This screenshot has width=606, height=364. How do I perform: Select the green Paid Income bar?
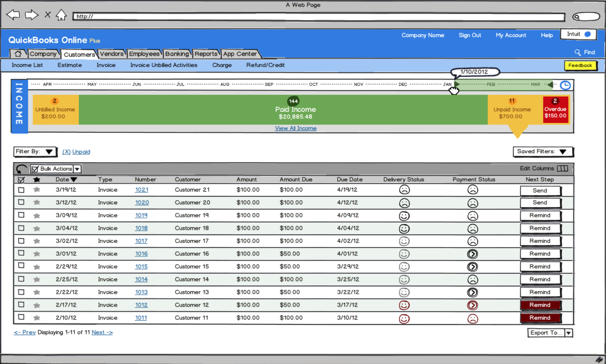[x=283, y=110]
